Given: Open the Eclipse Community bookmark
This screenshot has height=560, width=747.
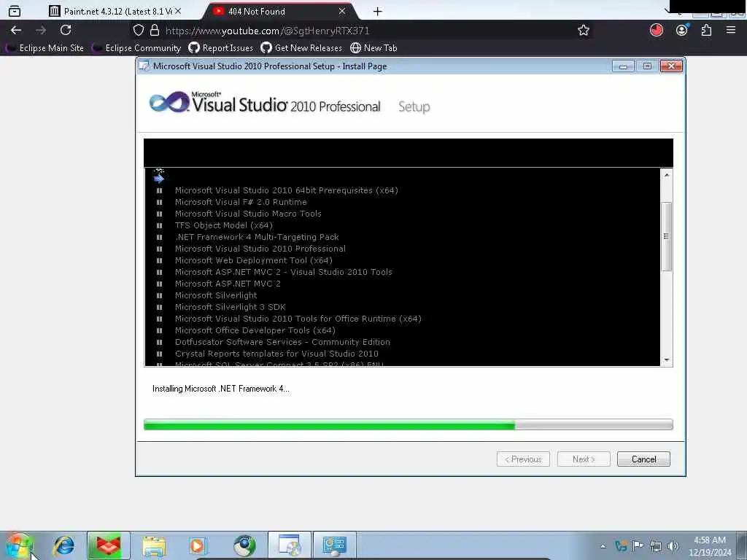Looking at the screenshot, I should coord(136,48).
